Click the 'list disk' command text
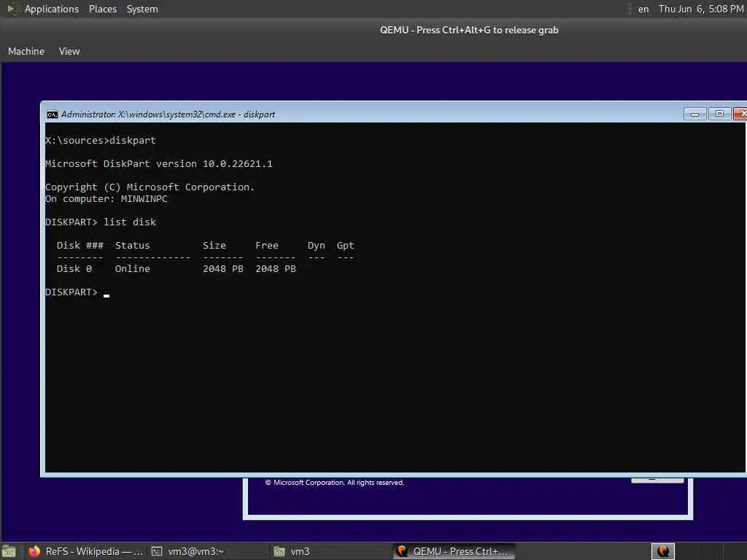Image resolution: width=747 pixels, height=560 pixels. point(130,222)
